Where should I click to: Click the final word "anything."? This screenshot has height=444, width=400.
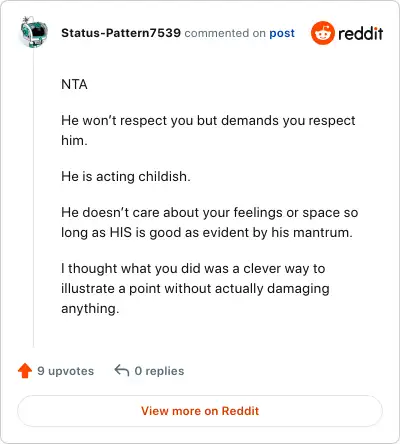point(90,309)
